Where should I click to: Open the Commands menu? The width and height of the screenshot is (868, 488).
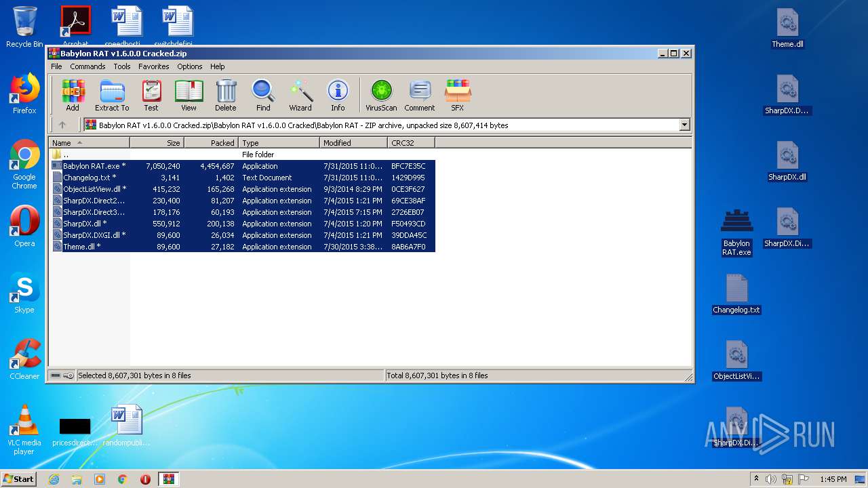pyautogui.click(x=87, y=66)
